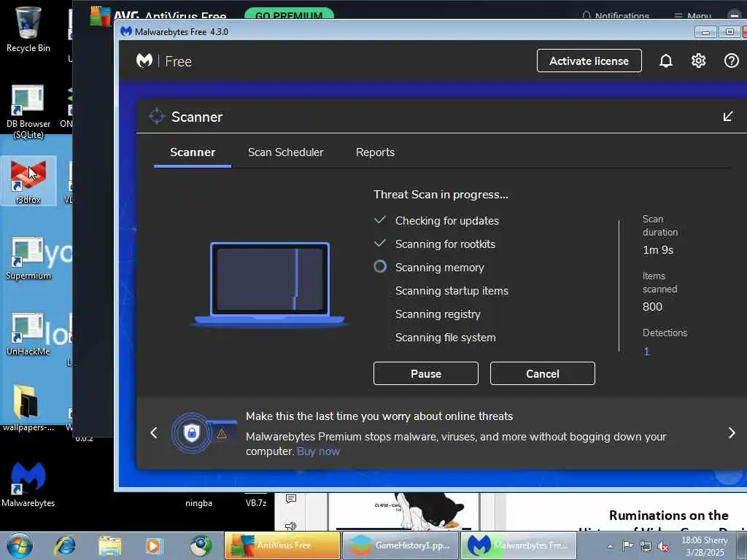The height and width of the screenshot is (560, 747).
Task: Click the globe browser icon in taskbar
Action: pos(201,545)
